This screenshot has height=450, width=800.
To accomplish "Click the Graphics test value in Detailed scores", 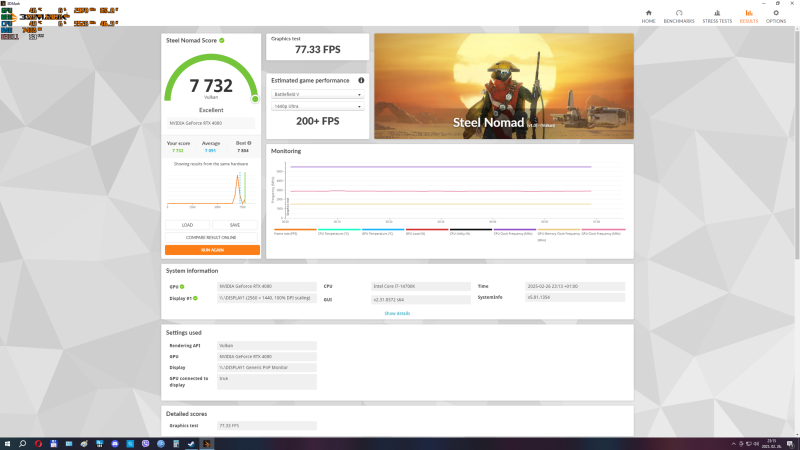I will [267, 426].
